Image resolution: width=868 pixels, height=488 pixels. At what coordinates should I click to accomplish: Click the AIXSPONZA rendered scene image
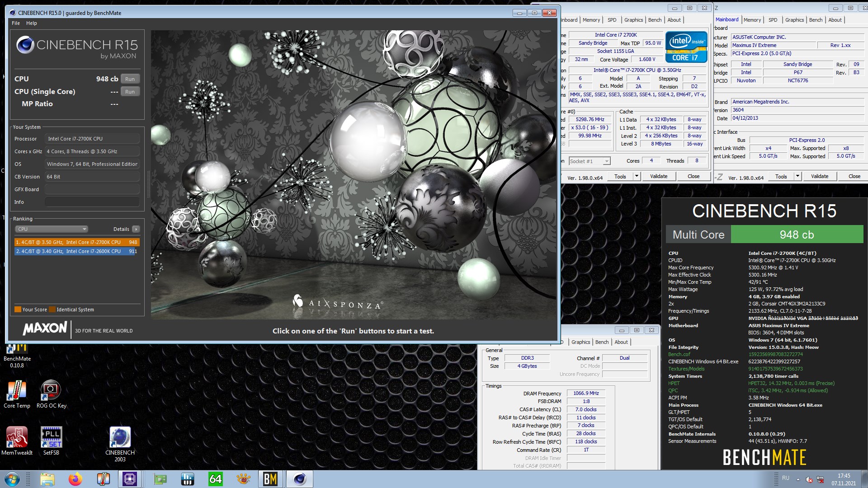click(354, 175)
